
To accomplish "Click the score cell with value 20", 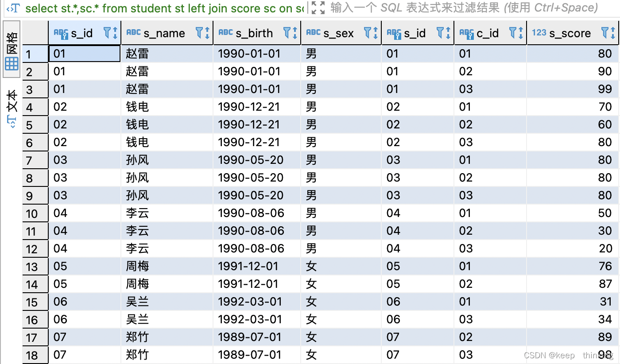I will point(573,248).
